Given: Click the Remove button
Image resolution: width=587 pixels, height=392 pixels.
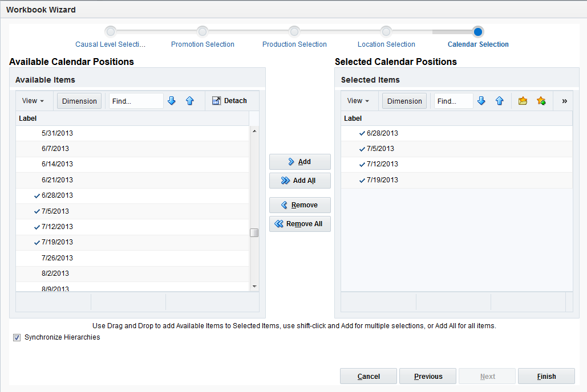Looking at the screenshot, I should click(300, 205).
